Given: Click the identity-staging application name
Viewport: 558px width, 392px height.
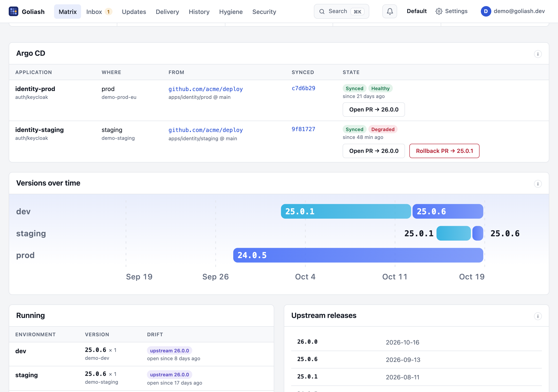Looking at the screenshot, I should coord(39,130).
